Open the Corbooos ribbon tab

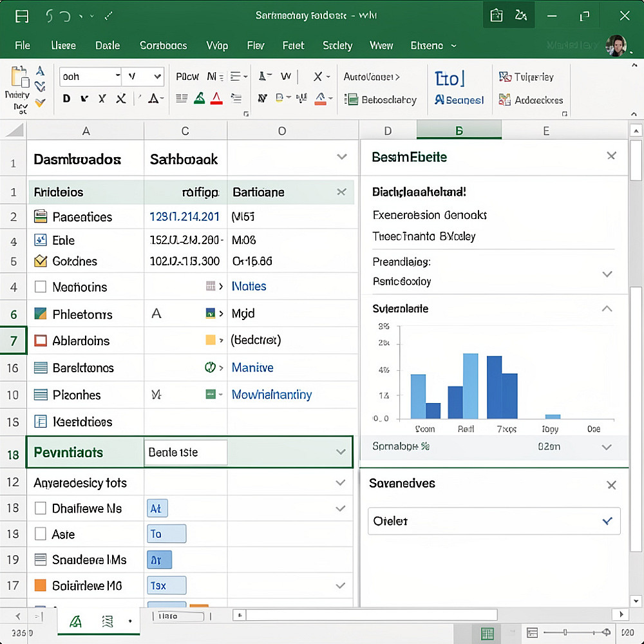click(164, 45)
